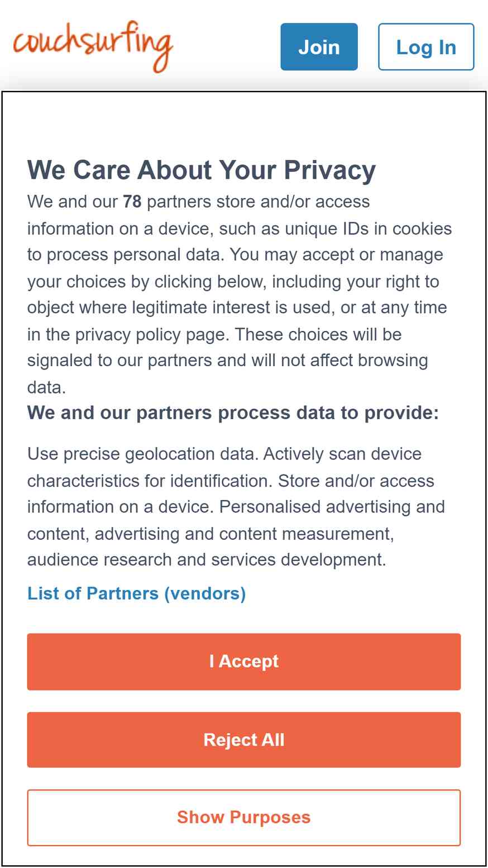This screenshot has height=868, width=488.
Task: Click the bold 78 partners count
Action: (132, 202)
